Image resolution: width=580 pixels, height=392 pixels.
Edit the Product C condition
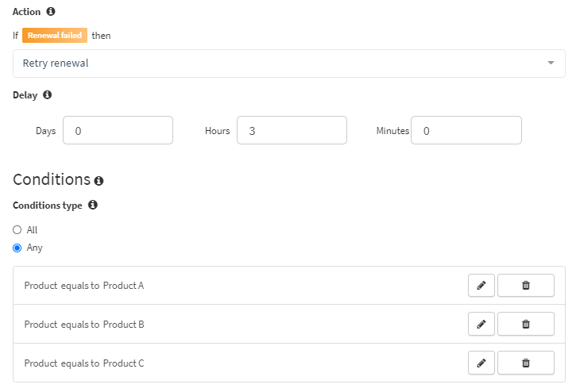coord(481,363)
